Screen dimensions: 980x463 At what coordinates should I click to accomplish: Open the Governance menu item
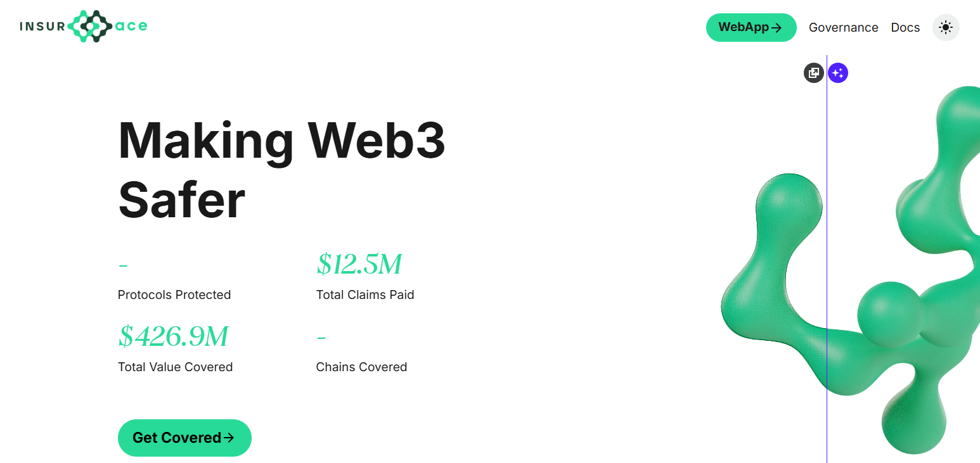coord(843,27)
